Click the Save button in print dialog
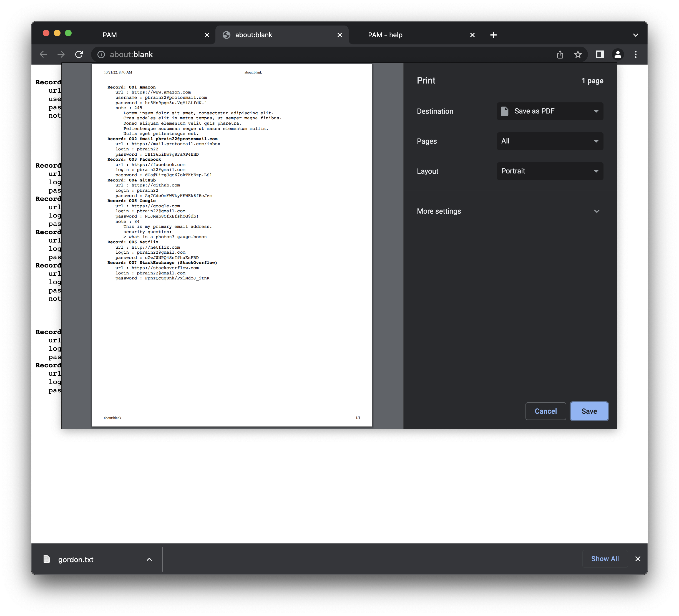This screenshot has width=679, height=616. [589, 411]
